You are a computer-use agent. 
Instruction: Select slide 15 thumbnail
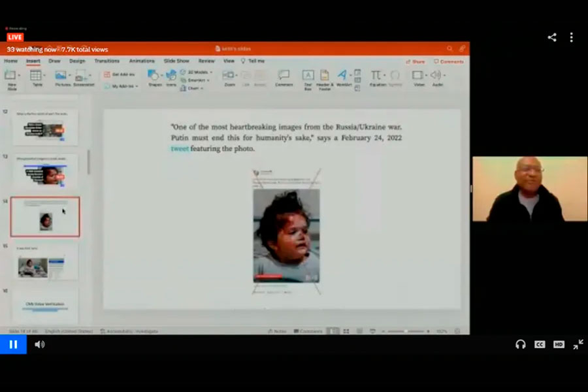coord(45,261)
